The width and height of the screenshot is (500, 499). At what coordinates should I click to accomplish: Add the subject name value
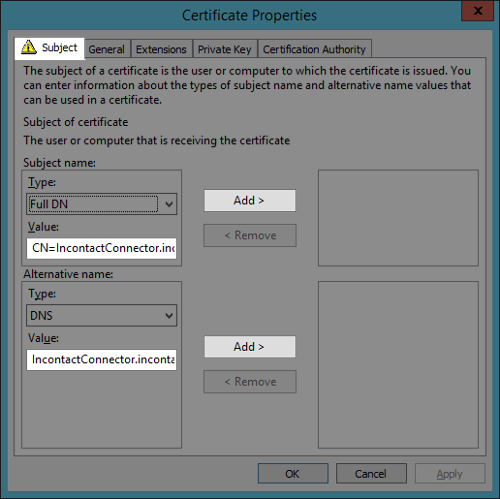click(250, 200)
